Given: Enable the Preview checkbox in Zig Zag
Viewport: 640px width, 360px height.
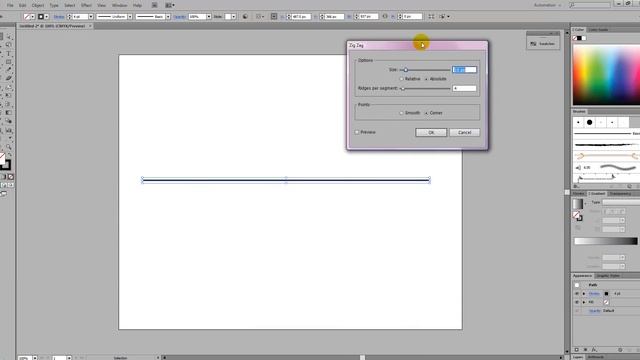Looking at the screenshot, I should tap(357, 132).
